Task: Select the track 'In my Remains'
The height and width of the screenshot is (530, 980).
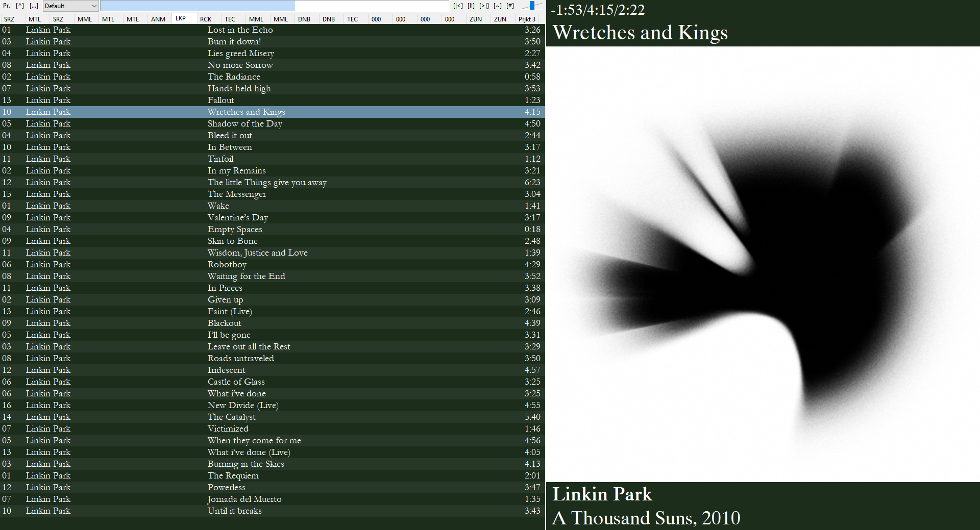Action: (273, 170)
